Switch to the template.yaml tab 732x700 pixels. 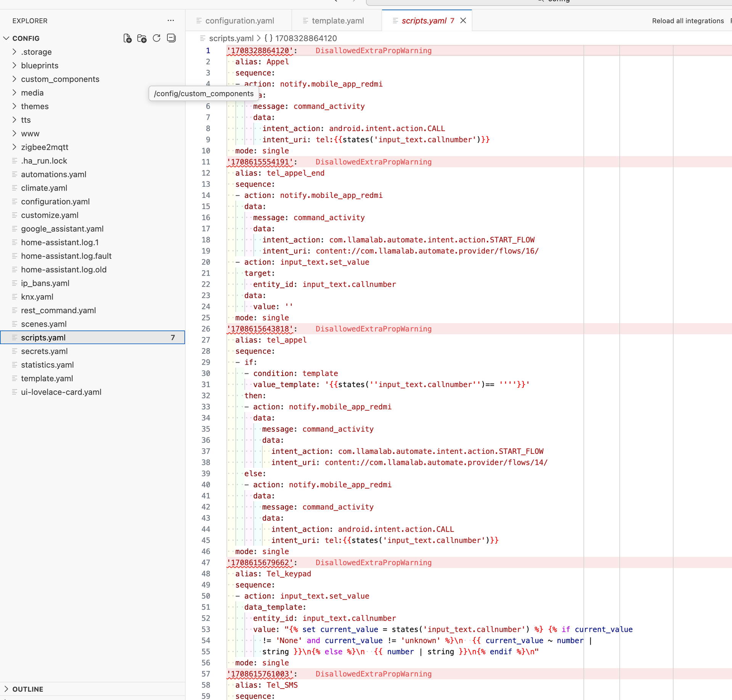[337, 21]
